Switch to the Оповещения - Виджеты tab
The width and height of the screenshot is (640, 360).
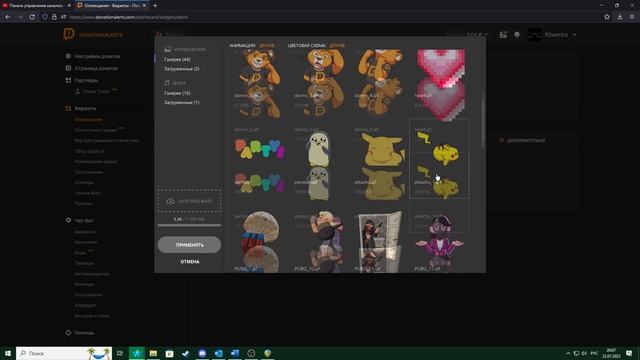[x=111, y=6]
